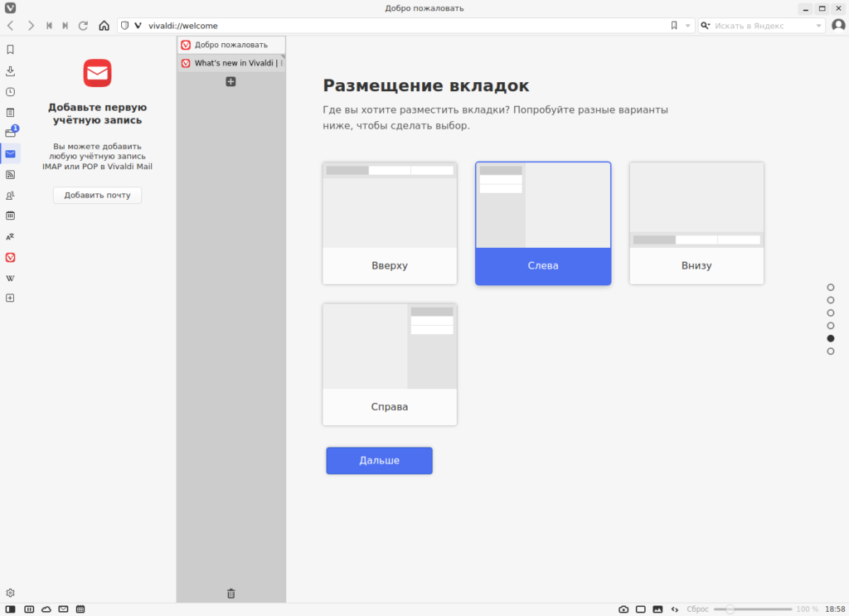Switch to the Добро пожаловать tab
The width and height of the screenshot is (849, 616).
[x=231, y=45]
